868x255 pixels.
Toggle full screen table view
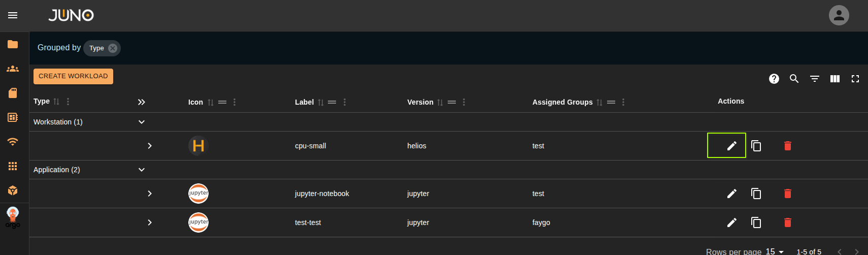pos(855,79)
